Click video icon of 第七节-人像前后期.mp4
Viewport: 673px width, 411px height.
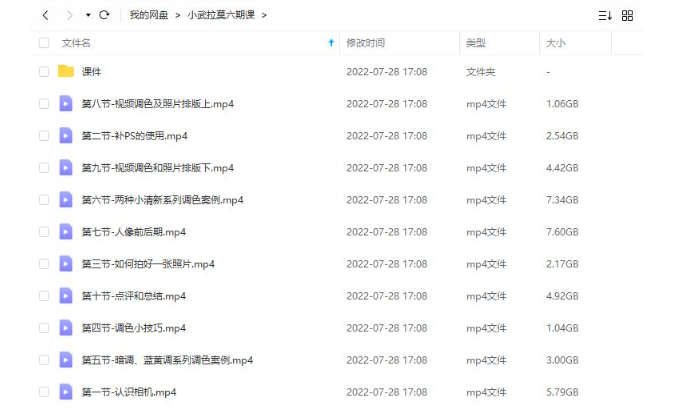pos(66,232)
